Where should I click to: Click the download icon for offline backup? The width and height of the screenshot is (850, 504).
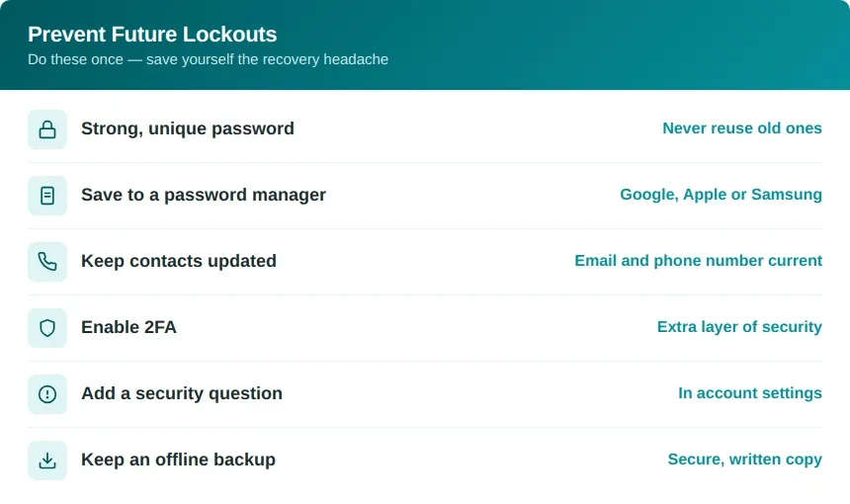(47, 461)
